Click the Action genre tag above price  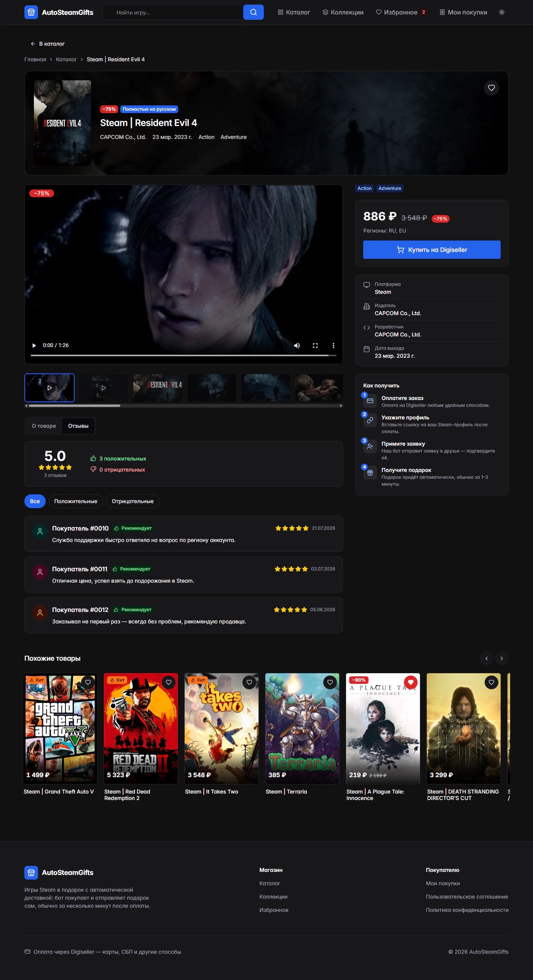[x=365, y=188]
